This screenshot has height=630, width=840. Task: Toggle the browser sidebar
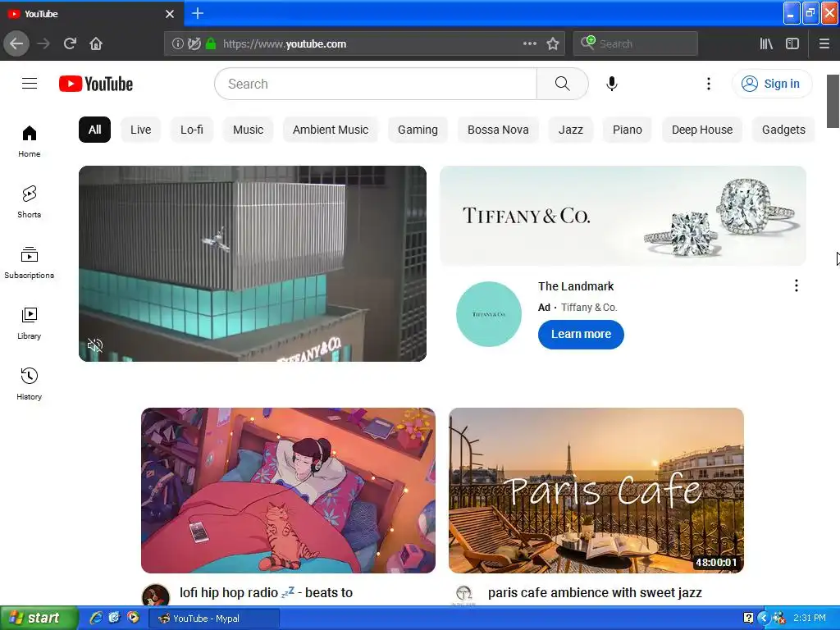point(792,43)
